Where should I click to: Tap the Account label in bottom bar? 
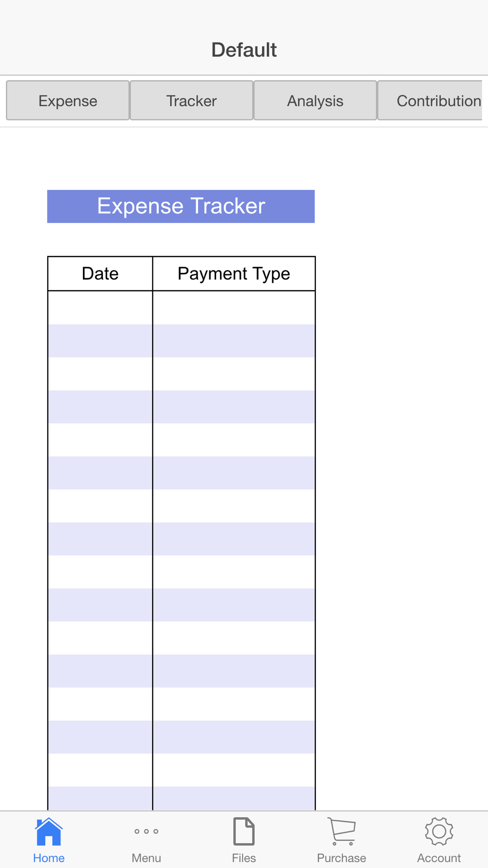coord(439,858)
